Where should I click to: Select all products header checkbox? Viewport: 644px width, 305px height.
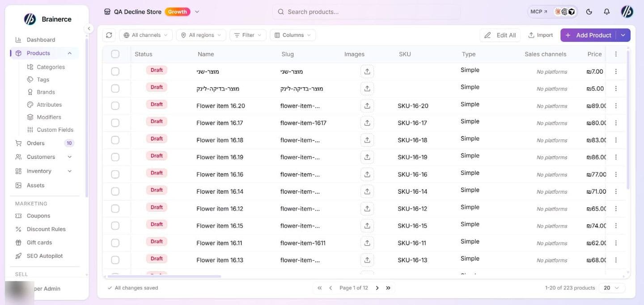[x=115, y=54]
